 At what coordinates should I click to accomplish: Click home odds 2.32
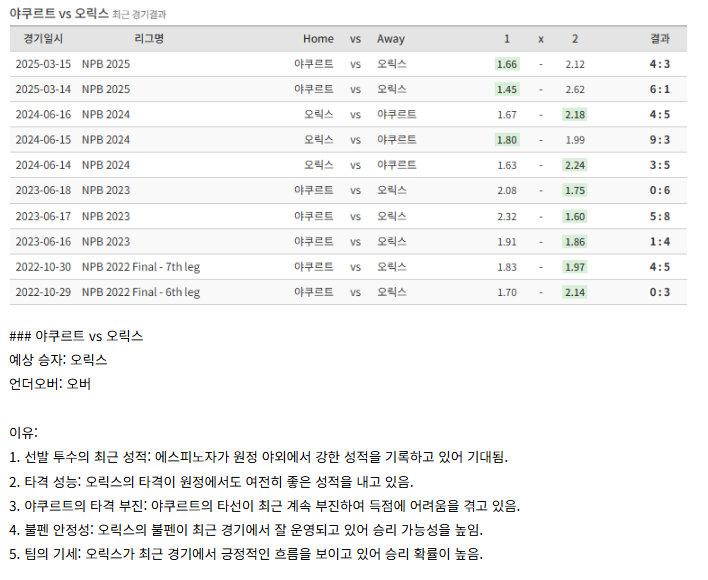point(507,216)
